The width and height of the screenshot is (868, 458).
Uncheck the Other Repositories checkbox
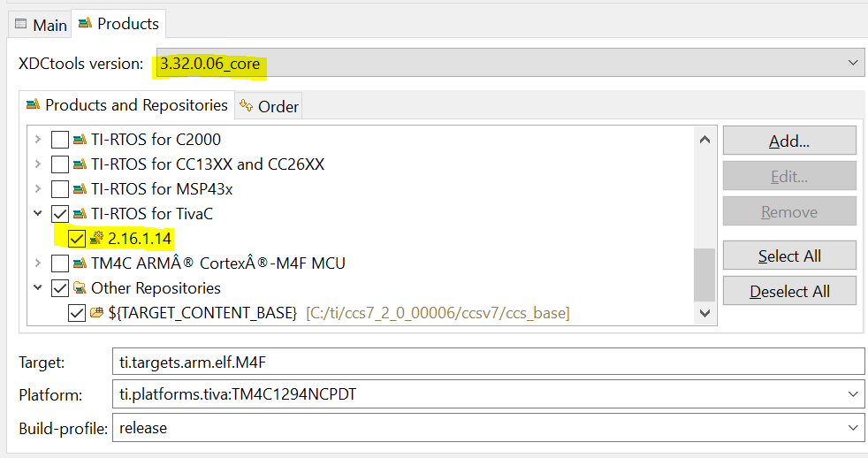(60, 288)
